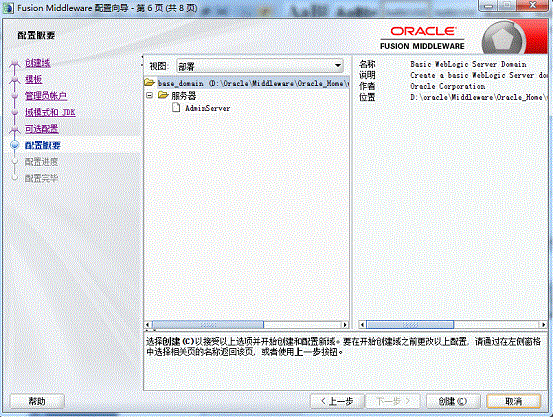The height and width of the screenshot is (417, 554).
Task: Return to the 可选配置 step
Action: click(x=42, y=129)
